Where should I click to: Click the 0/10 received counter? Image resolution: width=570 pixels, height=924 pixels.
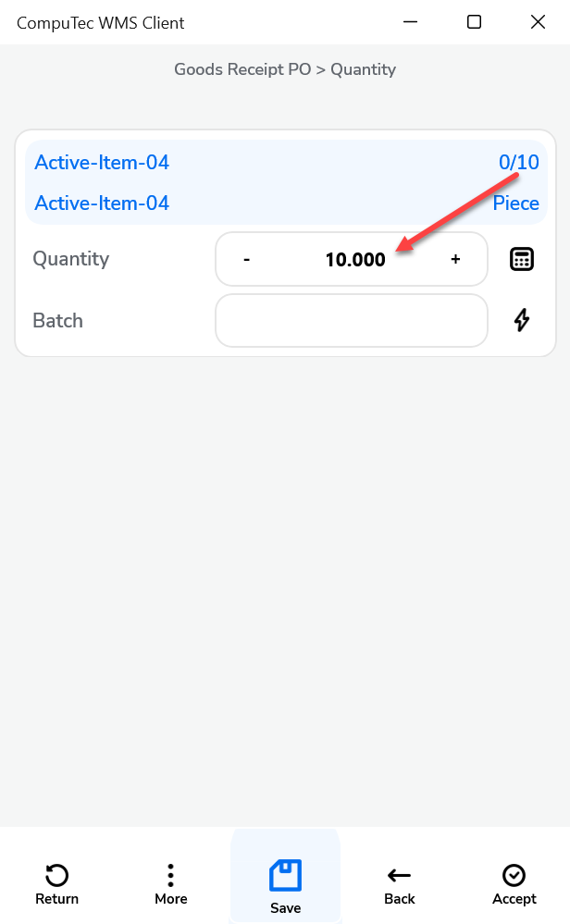point(518,163)
